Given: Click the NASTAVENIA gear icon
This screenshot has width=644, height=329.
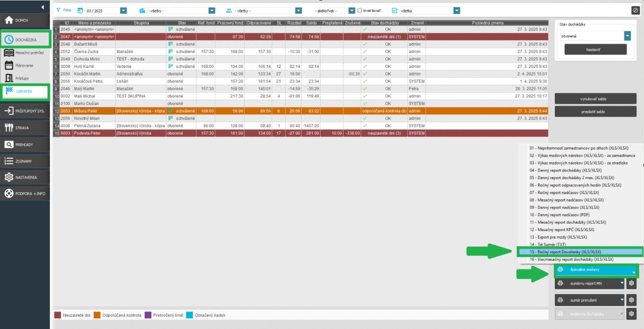Looking at the screenshot, I should (x=9, y=177).
